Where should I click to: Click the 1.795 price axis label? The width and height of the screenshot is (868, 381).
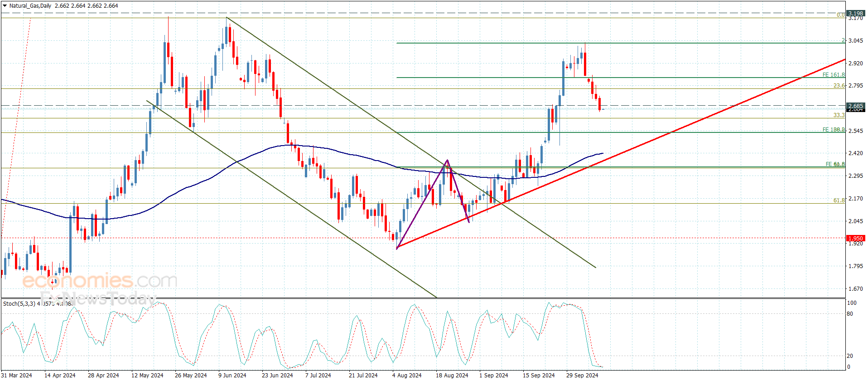pyautogui.click(x=855, y=266)
